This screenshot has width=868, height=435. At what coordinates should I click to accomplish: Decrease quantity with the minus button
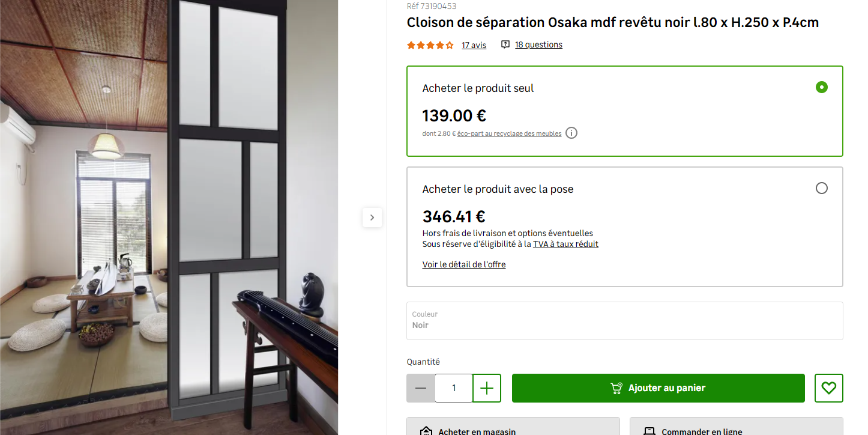(421, 388)
